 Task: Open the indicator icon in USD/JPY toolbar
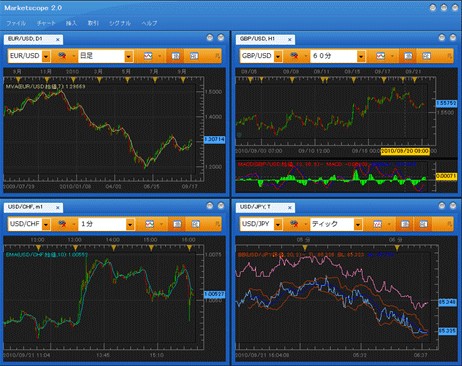point(294,224)
